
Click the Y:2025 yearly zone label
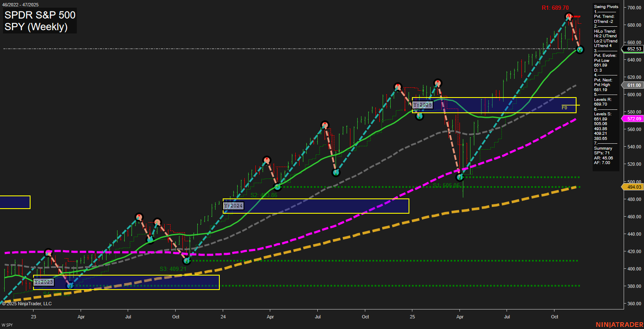point(423,105)
